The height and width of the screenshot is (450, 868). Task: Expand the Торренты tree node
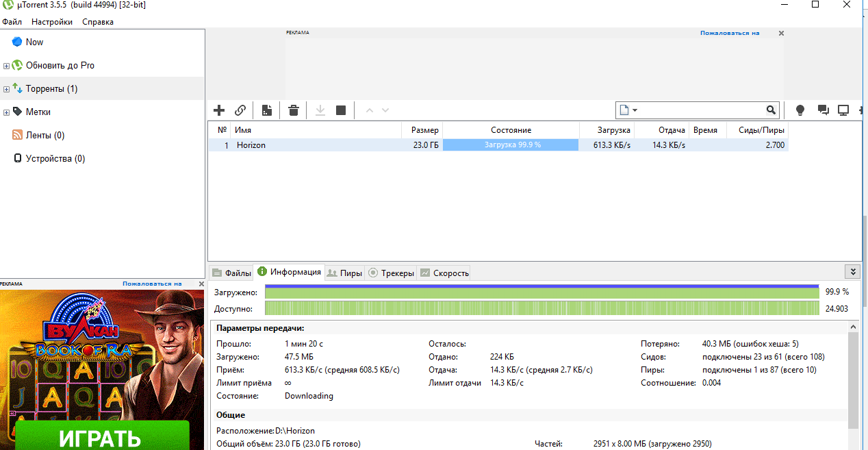point(6,89)
